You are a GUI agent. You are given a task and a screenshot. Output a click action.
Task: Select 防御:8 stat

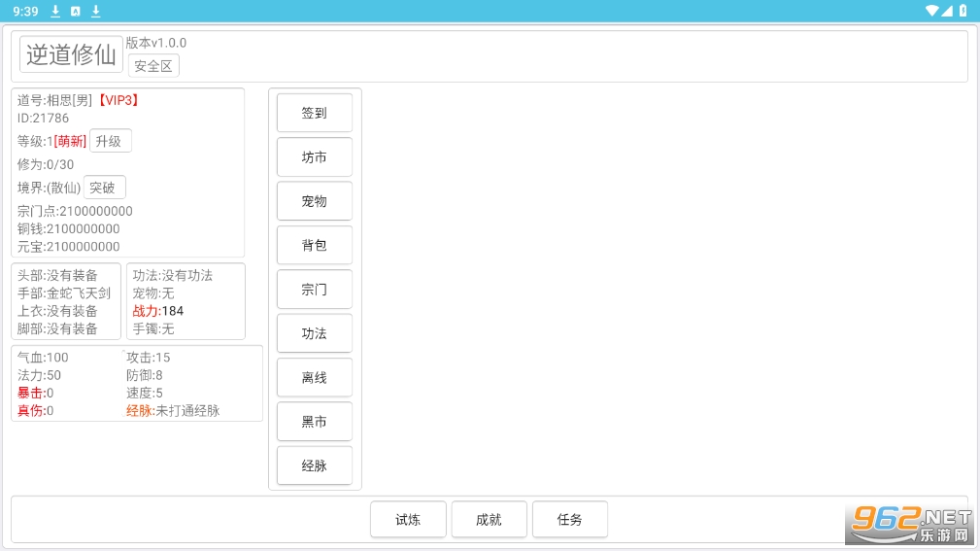coord(145,375)
